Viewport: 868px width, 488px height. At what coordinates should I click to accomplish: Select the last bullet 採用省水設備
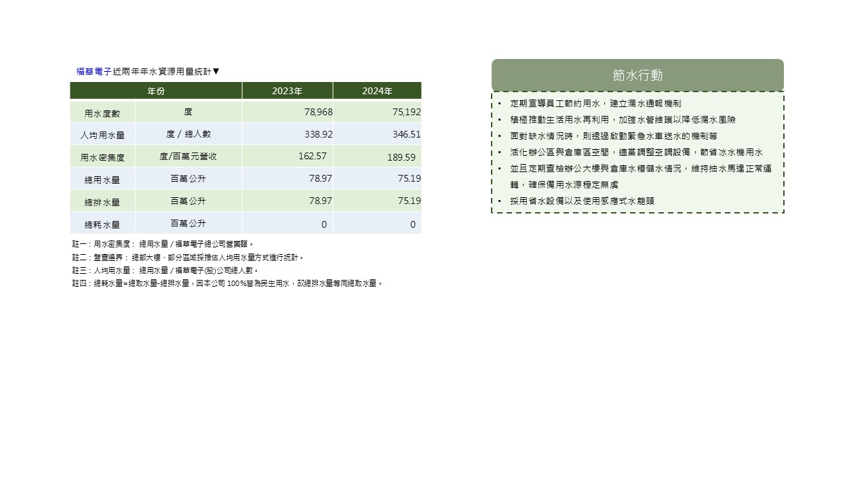pos(582,201)
